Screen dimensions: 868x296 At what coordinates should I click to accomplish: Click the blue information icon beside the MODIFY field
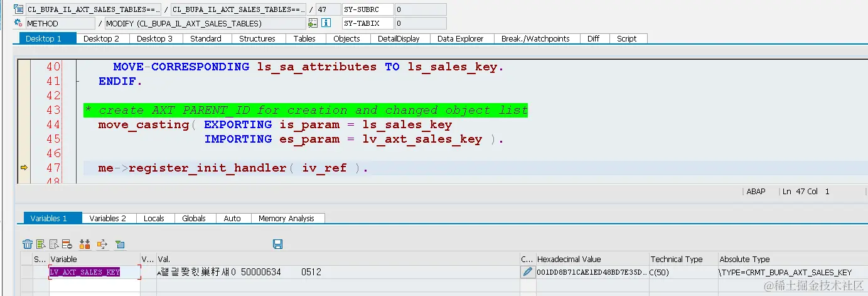326,23
